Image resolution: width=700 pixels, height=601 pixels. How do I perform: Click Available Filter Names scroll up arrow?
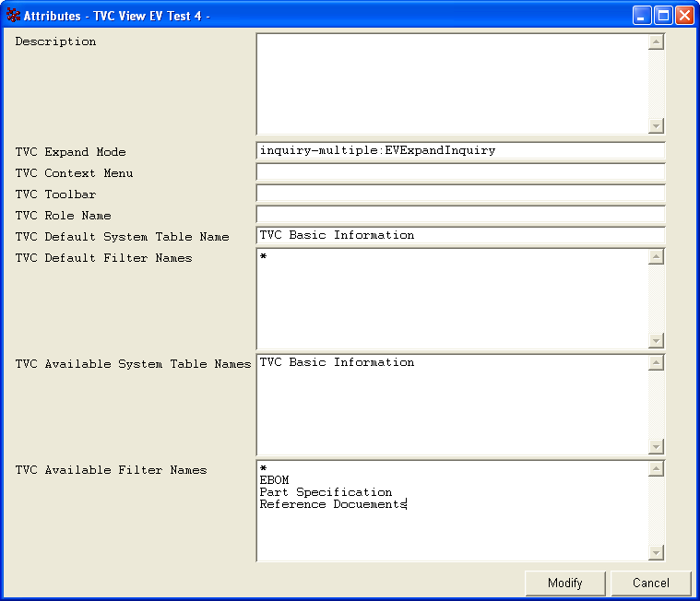tap(656, 469)
